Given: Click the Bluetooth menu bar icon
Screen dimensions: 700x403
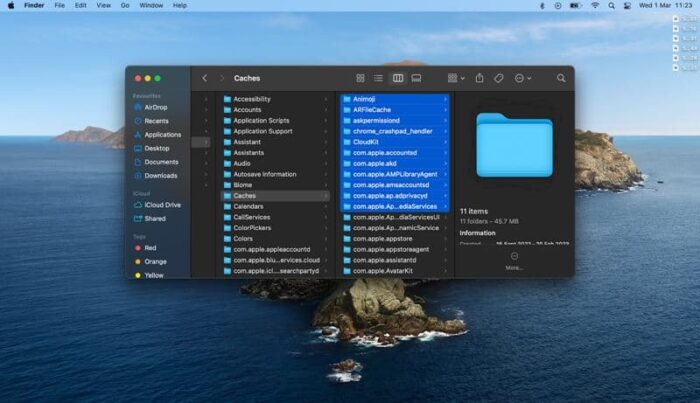Looking at the screenshot, I should click(542, 5).
